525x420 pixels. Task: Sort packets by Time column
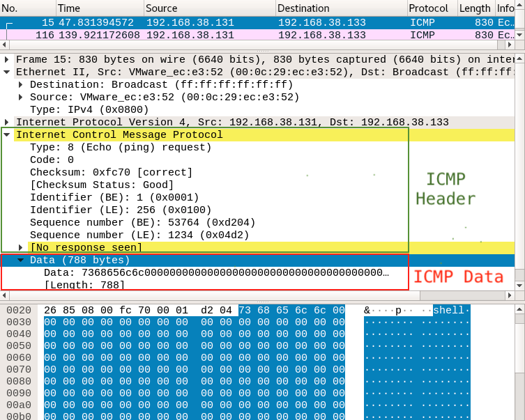pos(98,8)
